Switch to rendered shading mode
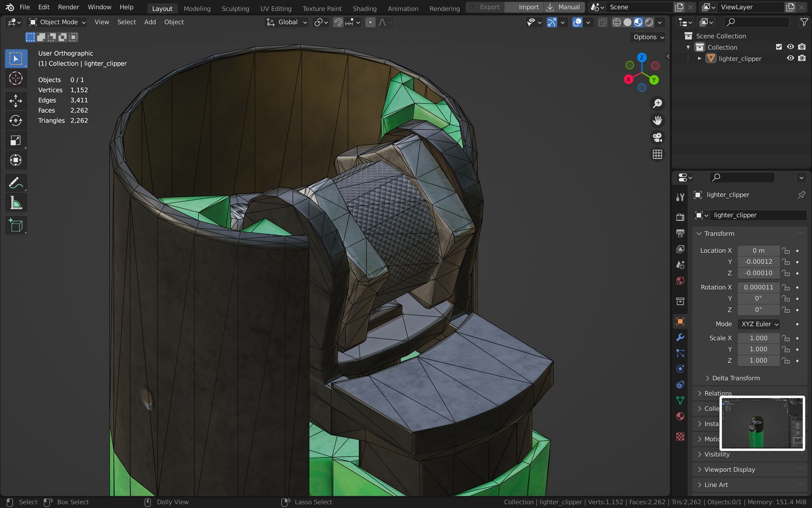Screen dimensions: 812x508 (649, 22)
